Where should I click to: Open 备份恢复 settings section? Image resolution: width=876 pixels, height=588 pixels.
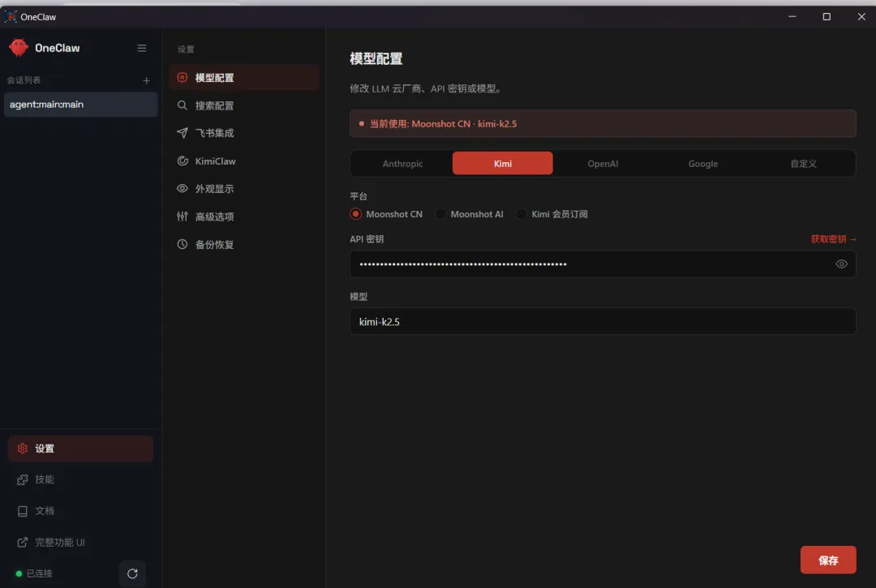point(244,245)
